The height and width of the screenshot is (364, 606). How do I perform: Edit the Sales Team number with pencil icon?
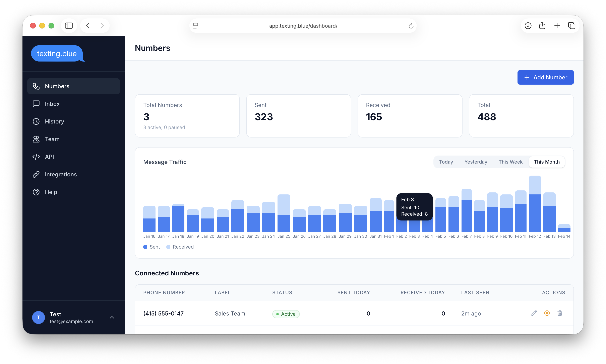point(534,313)
